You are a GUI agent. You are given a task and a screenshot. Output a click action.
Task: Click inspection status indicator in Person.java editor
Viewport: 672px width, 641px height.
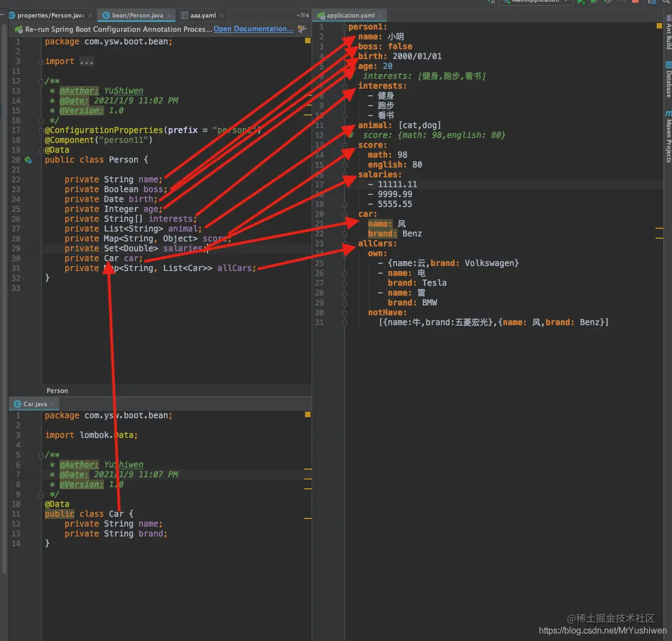(308, 41)
